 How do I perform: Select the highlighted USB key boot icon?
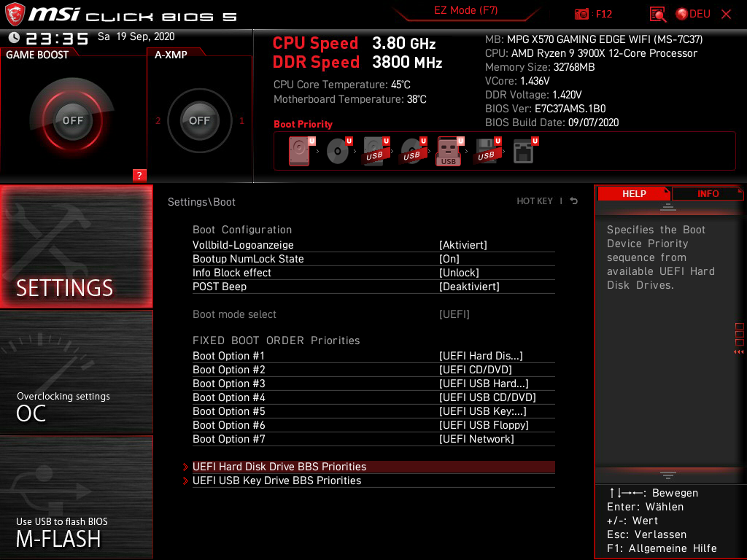[449, 151]
